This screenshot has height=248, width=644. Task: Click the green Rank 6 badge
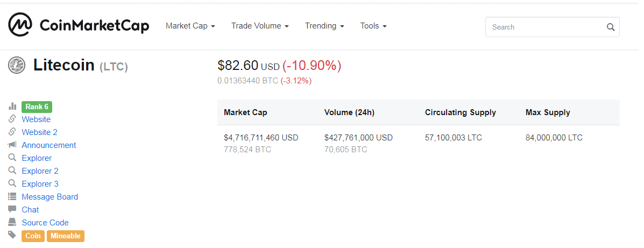pos(37,107)
